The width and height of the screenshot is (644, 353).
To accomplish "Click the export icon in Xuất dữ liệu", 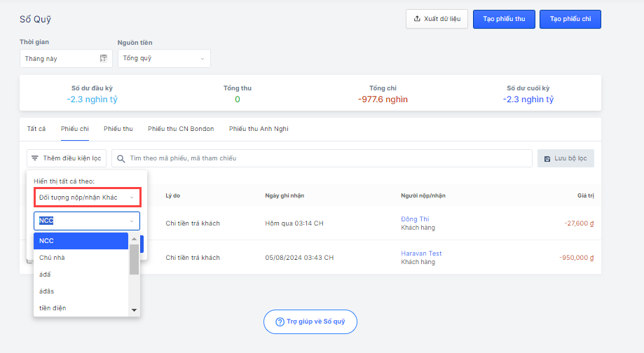I will 418,19.
